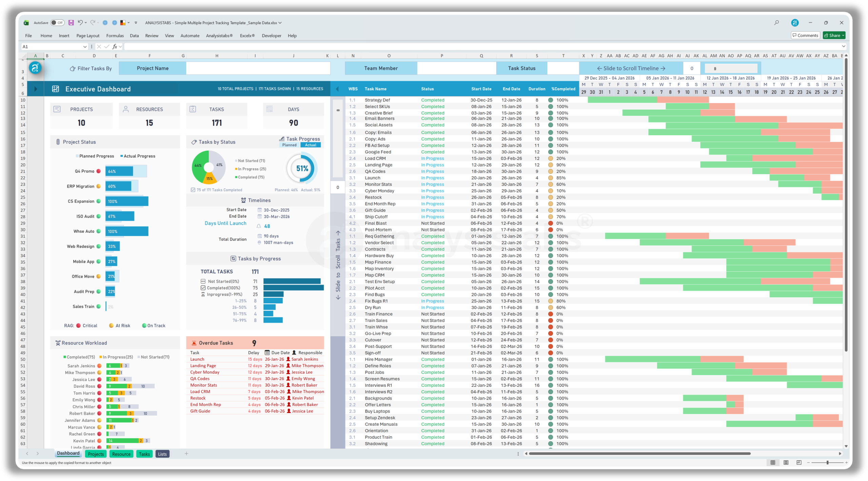
Task: Collapse the task table with the left chevron icon
Action: pos(337,89)
